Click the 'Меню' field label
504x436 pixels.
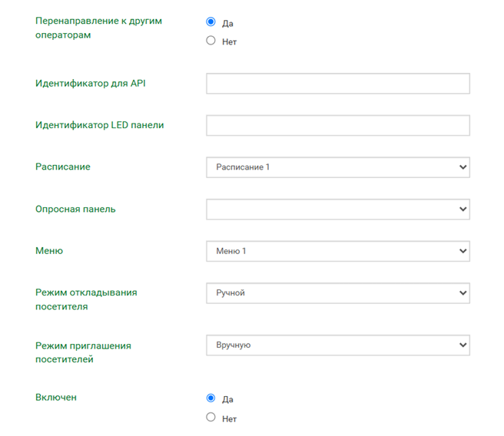click(49, 251)
